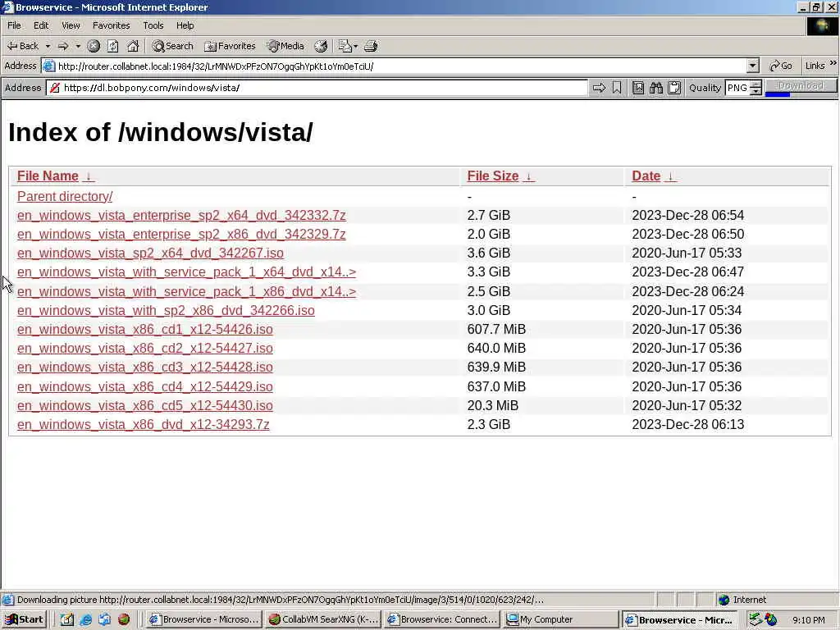Refresh the page with IE toolbar icon
This screenshot has width=840, height=630.
coord(112,46)
